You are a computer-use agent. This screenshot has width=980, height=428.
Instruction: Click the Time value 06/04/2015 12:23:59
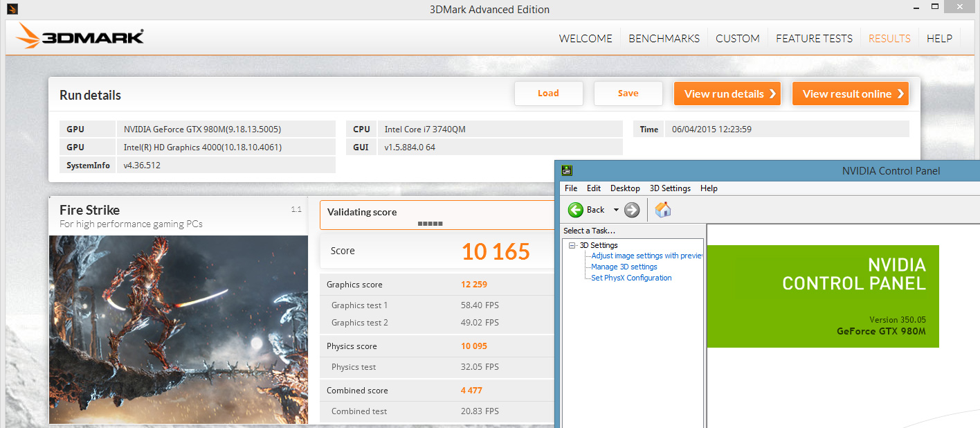(712, 129)
